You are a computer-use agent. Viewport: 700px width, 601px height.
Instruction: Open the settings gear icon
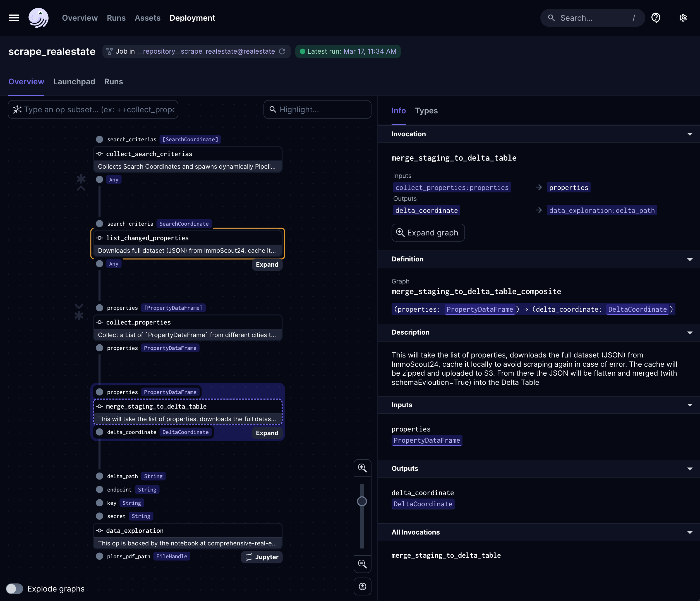tap(683, 18)
